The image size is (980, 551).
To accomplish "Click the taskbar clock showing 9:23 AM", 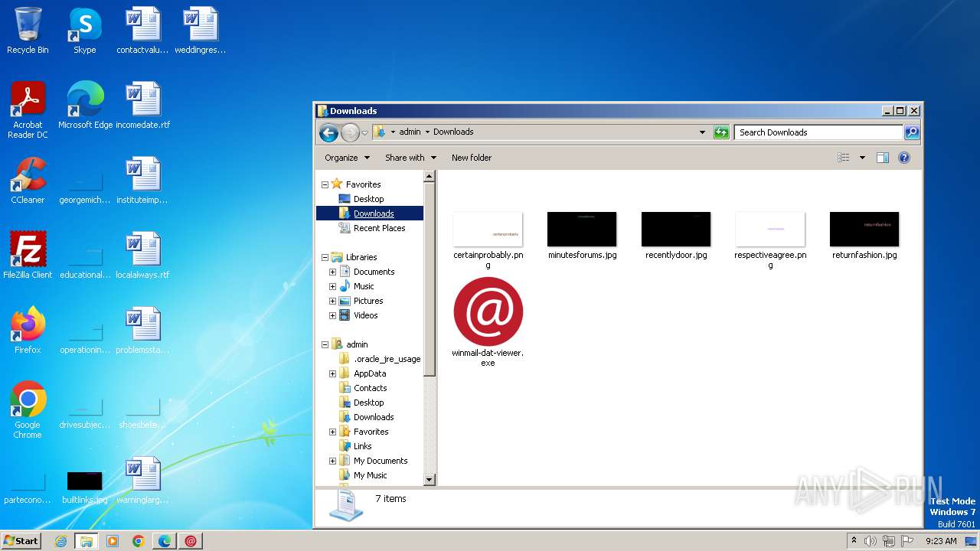I will [x=941, y=541].
